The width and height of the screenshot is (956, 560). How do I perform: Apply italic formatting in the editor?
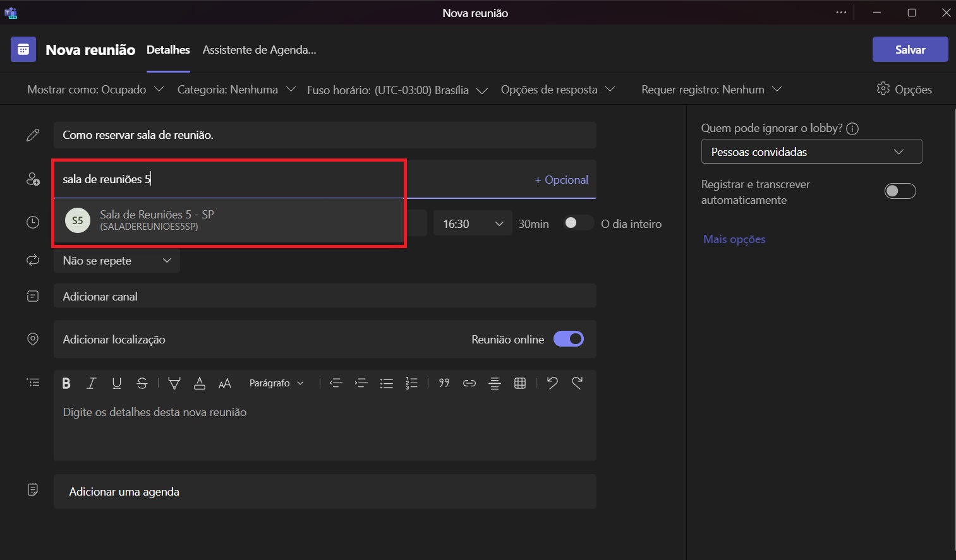coord(91,383)
